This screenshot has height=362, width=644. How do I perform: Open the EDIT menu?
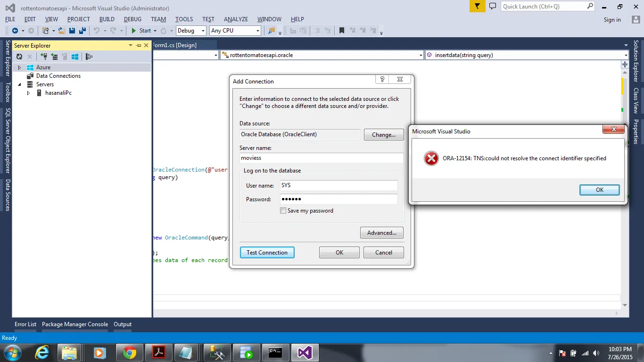click(30, 19)
